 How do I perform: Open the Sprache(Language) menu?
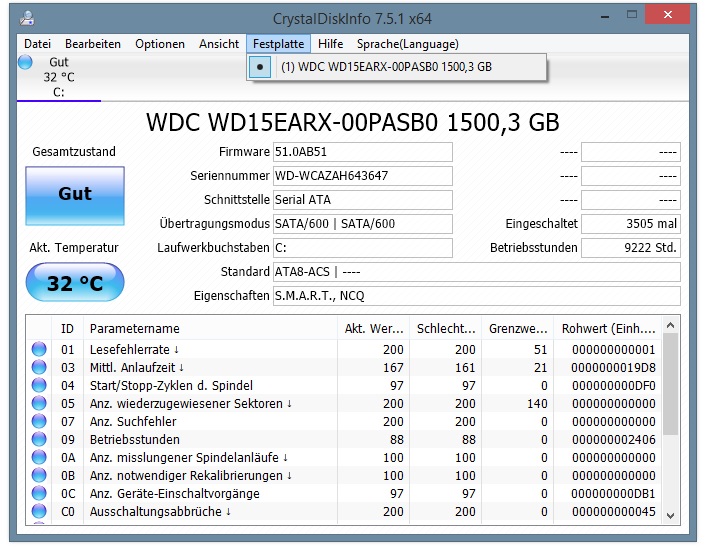click(408, 44)
